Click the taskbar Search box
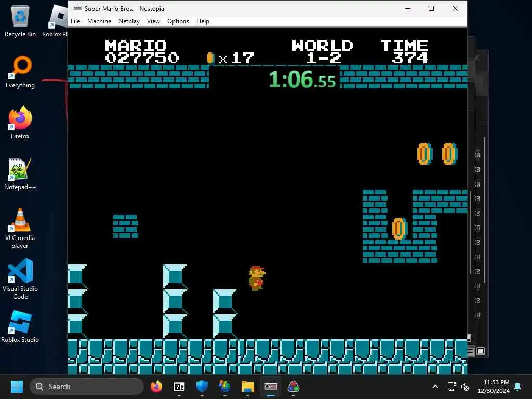 (x=87, y=387)
